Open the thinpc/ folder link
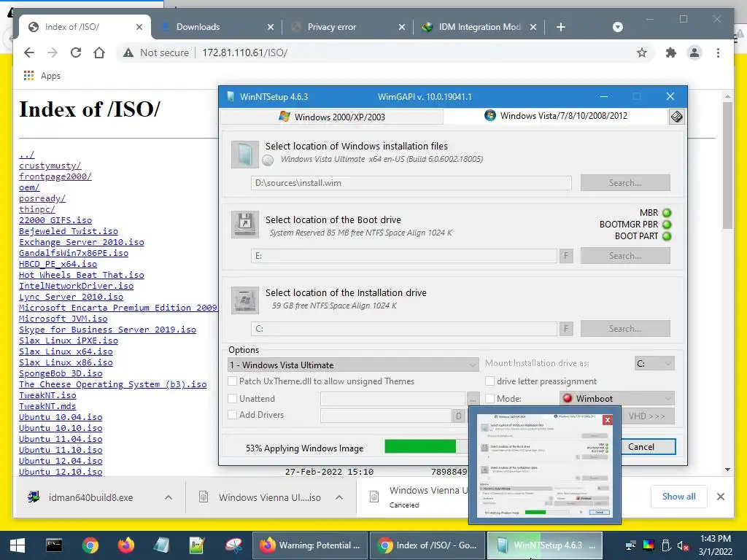Screen dimensions: 747x560 pos(37,209)
